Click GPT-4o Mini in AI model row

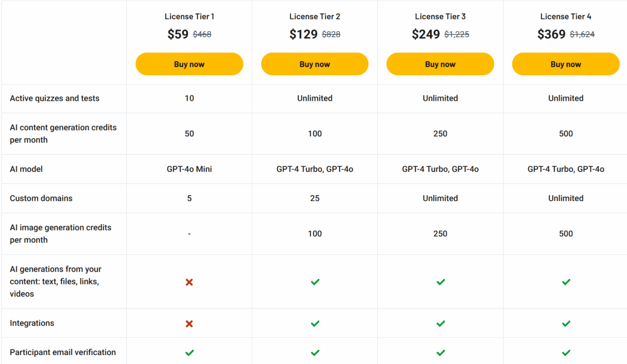(189, 169)
